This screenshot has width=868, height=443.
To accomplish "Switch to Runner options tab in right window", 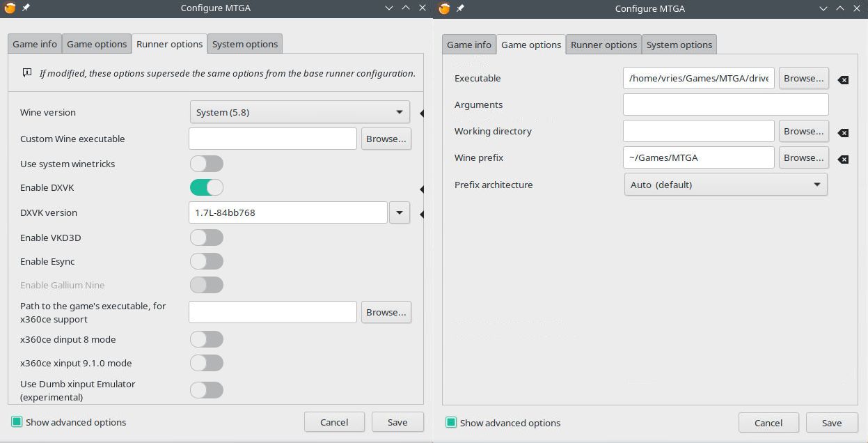I will [x=603, y=45].
